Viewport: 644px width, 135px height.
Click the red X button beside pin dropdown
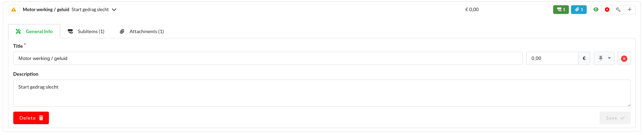(624, 58)
